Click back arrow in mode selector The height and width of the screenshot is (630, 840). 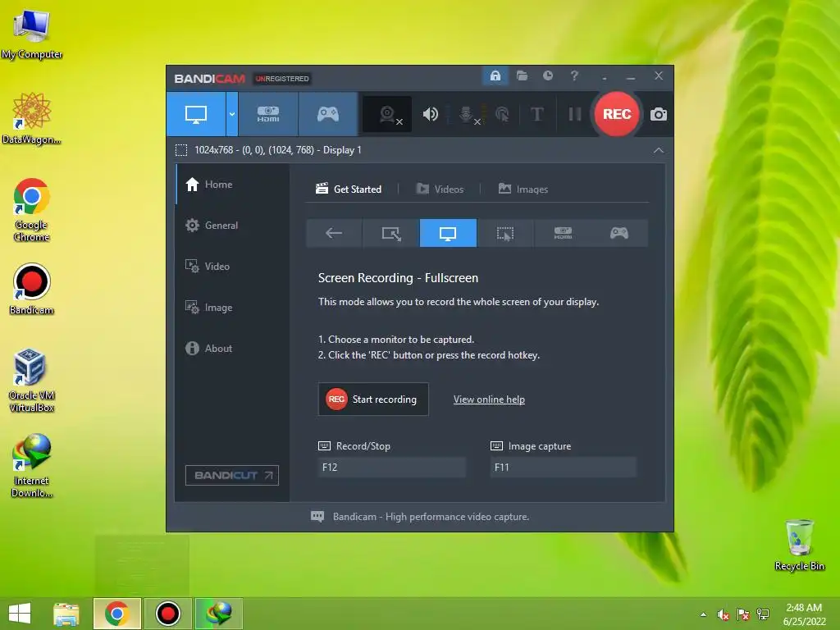[334, 233]
